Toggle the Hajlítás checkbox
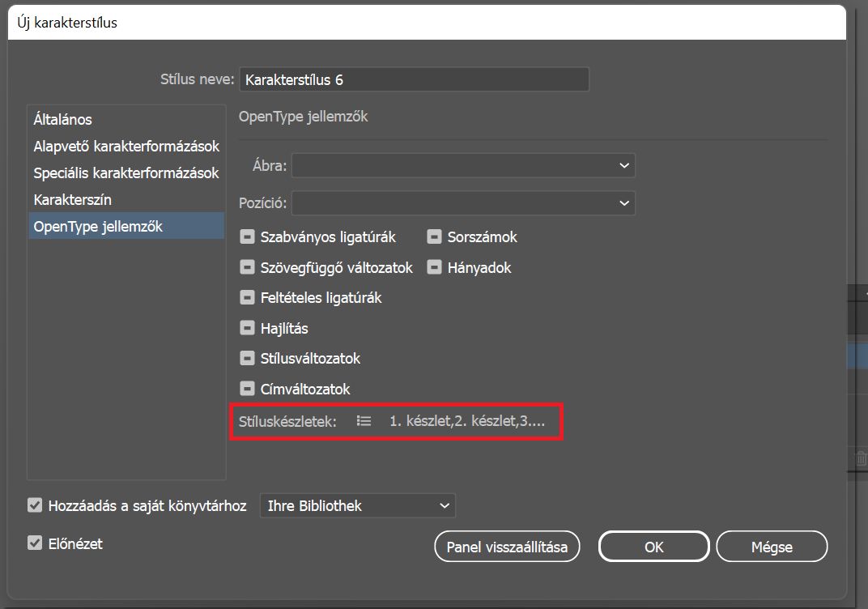 pos(247,329)
